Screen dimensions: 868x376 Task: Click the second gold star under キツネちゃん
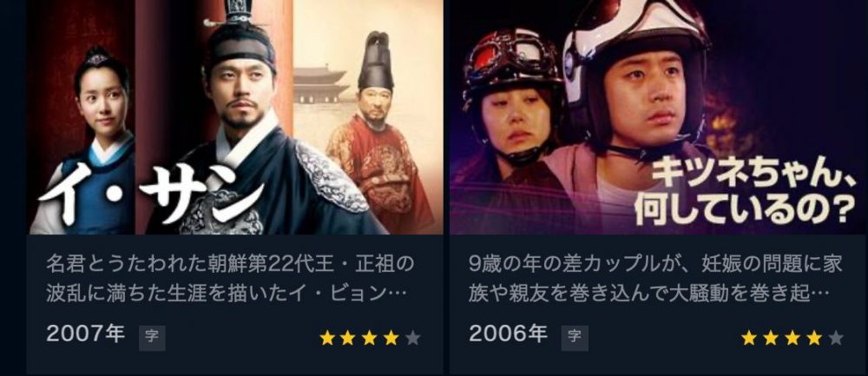click(x=771, y=338)
